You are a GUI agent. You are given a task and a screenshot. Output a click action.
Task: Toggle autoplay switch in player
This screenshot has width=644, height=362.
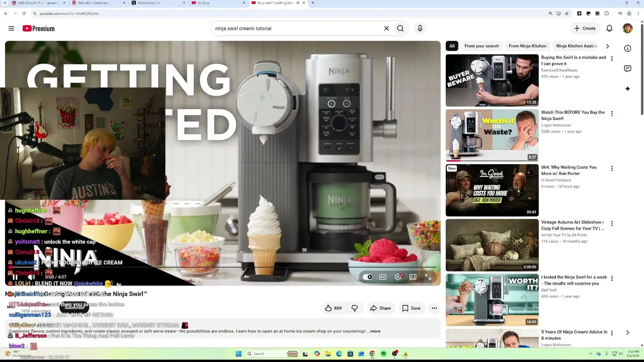point(368,277)
